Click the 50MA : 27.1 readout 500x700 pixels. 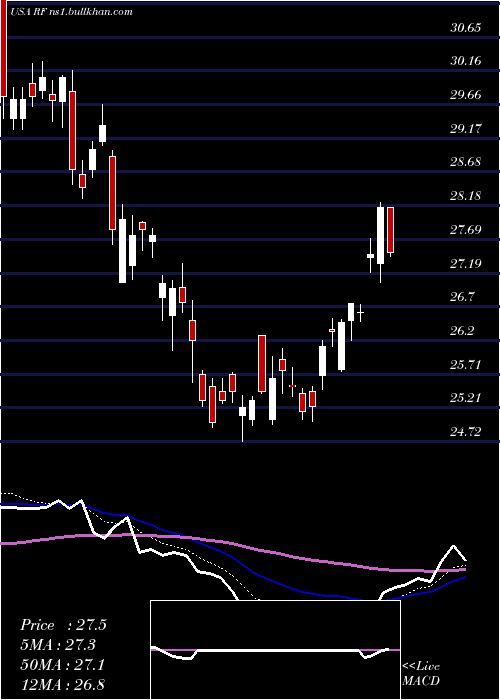[62, 665]
